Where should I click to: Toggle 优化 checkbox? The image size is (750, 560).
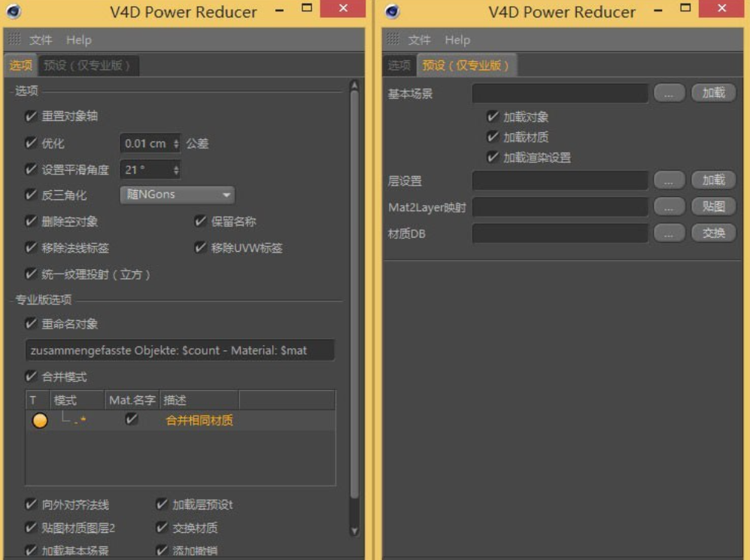coord(31,143)
